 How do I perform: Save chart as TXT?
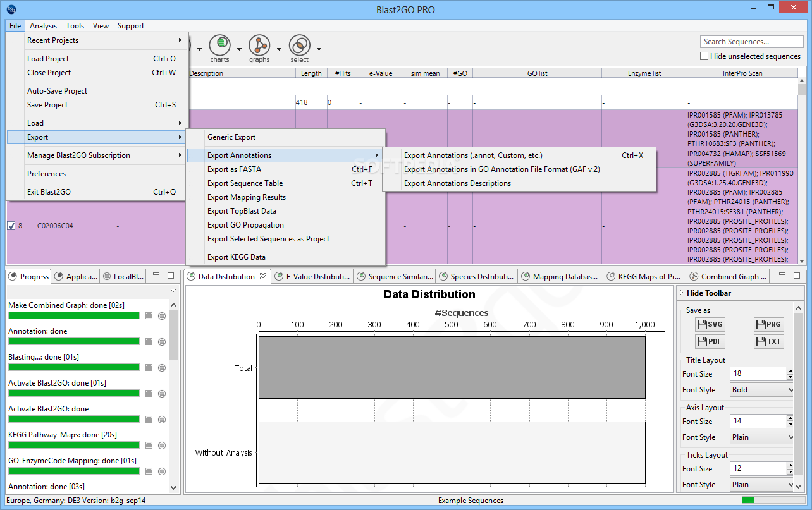(769, 342)
